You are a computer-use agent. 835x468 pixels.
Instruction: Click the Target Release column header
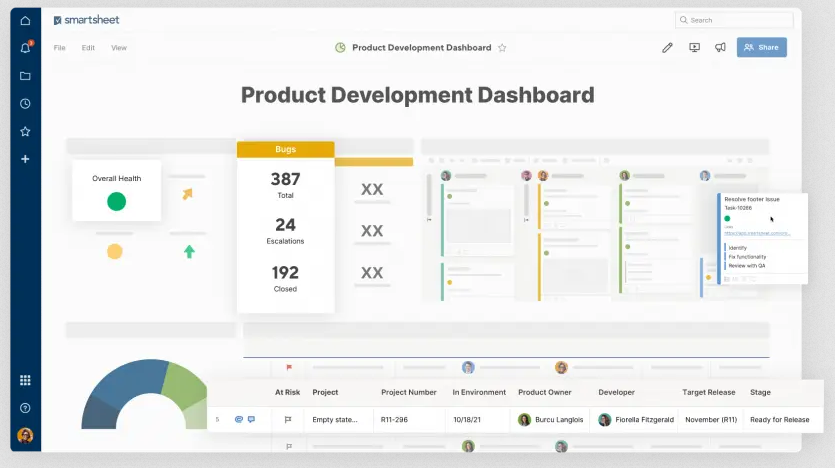(709, 392)
